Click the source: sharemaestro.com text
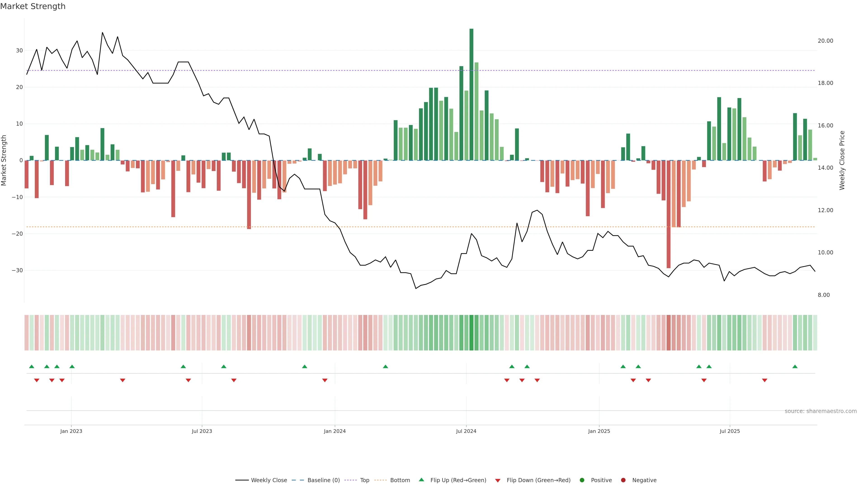The image size is (868, 488). [x=821, y=411]
